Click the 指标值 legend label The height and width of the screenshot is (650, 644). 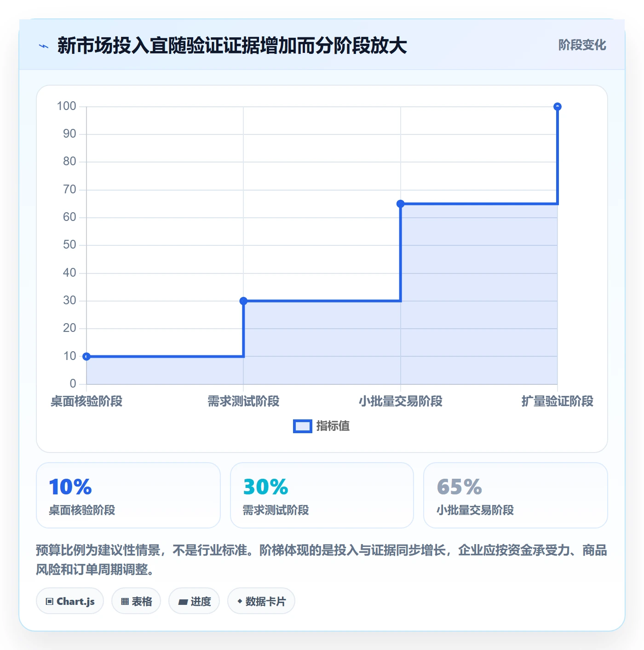tap(333, 426)
